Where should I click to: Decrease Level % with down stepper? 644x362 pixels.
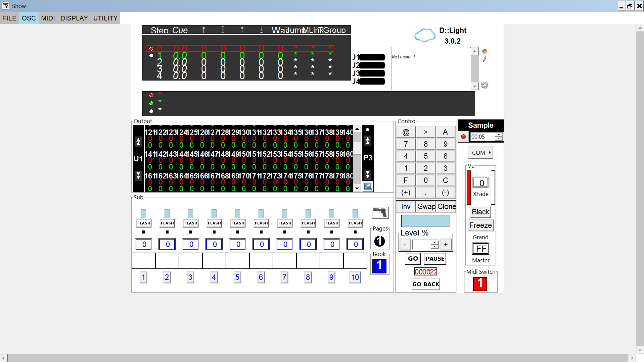click(x=434, y=247)
